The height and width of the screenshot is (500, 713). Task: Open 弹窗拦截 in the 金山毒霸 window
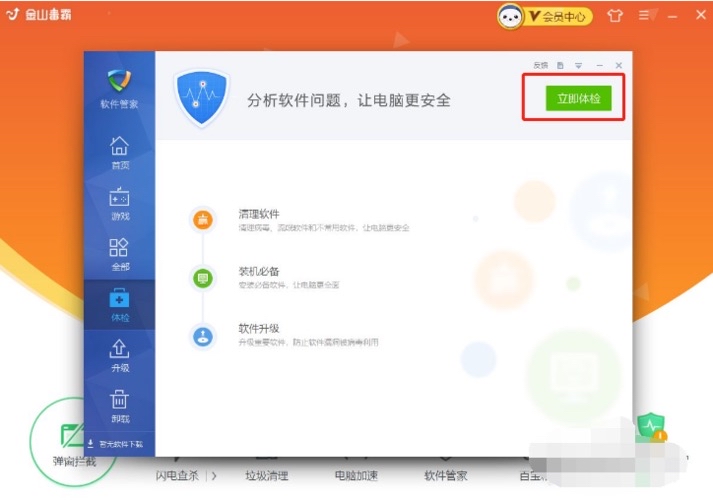74,443
